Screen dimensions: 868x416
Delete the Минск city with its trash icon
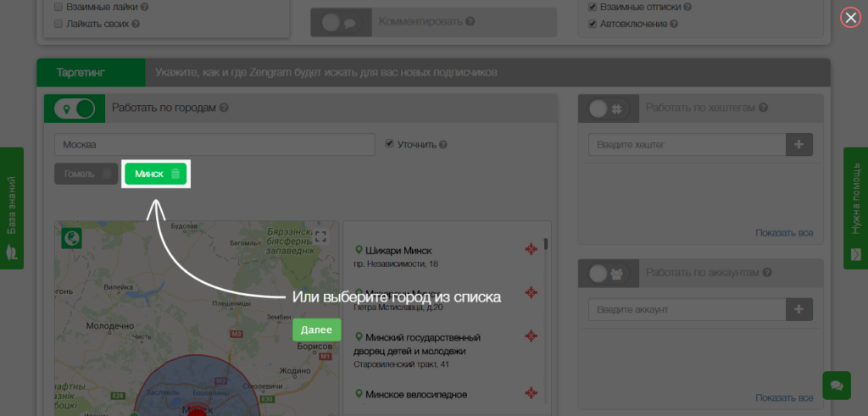click(175, 174)
